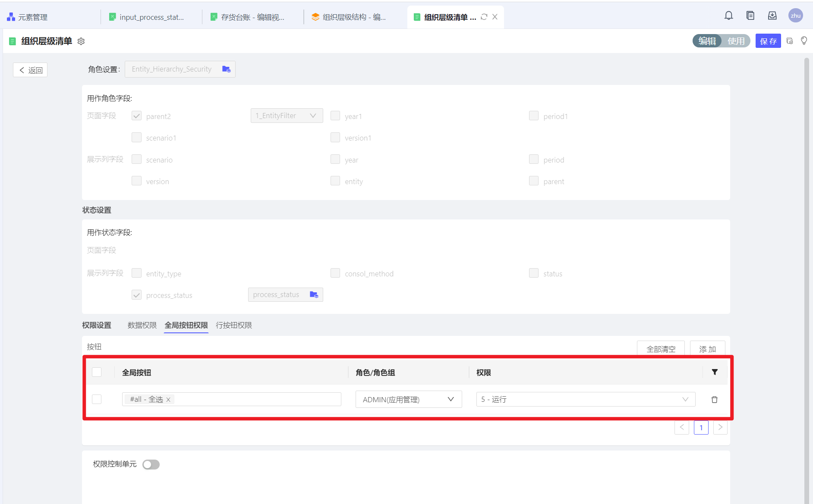Select the #all row checkbox

(x=97, y=399)
